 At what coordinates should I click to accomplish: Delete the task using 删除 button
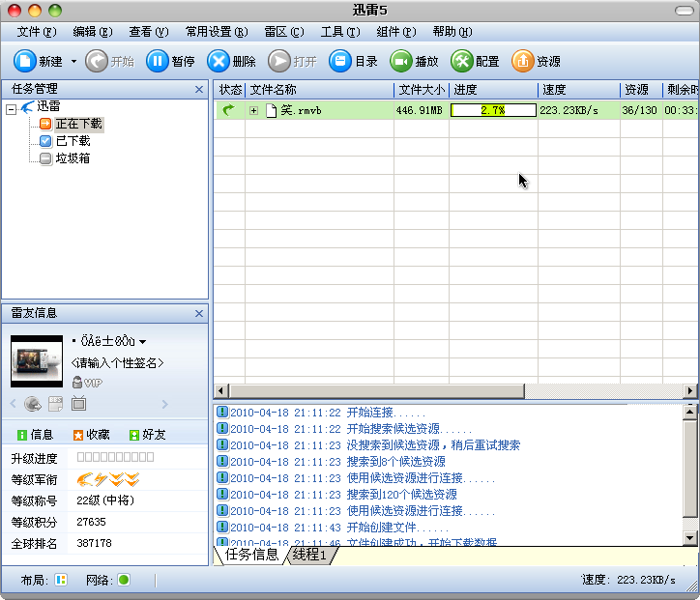tap(231, 61)
